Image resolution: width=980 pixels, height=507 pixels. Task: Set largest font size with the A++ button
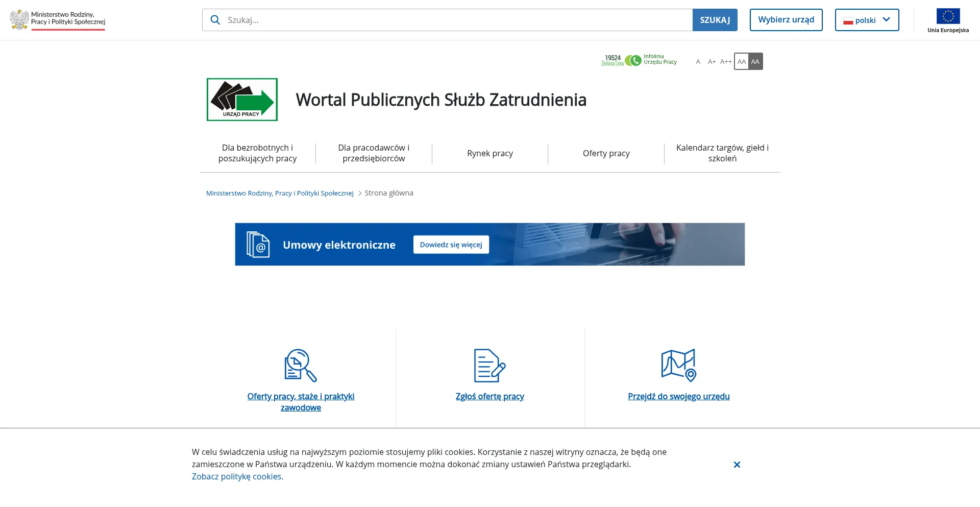coord(726,61)
